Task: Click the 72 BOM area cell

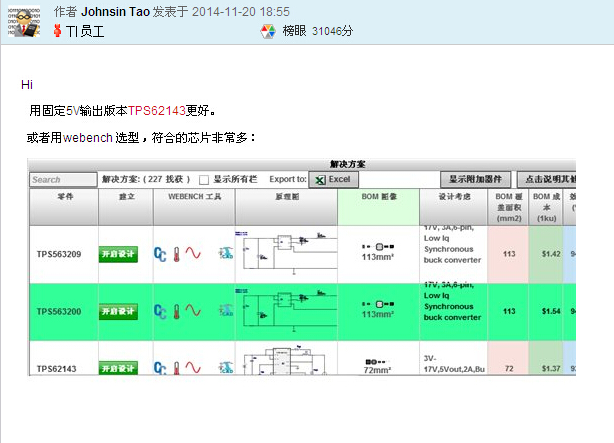Action: coord(508,358)
